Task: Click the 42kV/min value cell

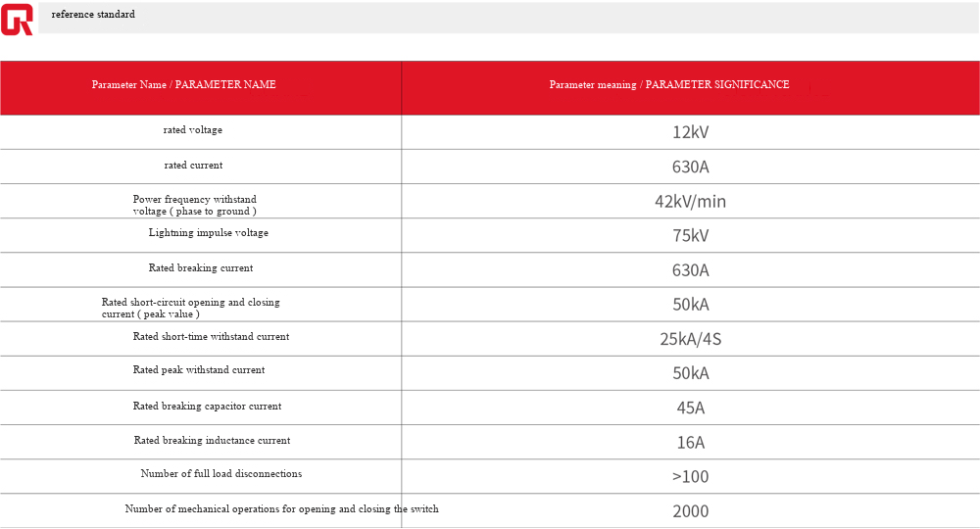Action: pyautogui.click(x=690, y=202)
